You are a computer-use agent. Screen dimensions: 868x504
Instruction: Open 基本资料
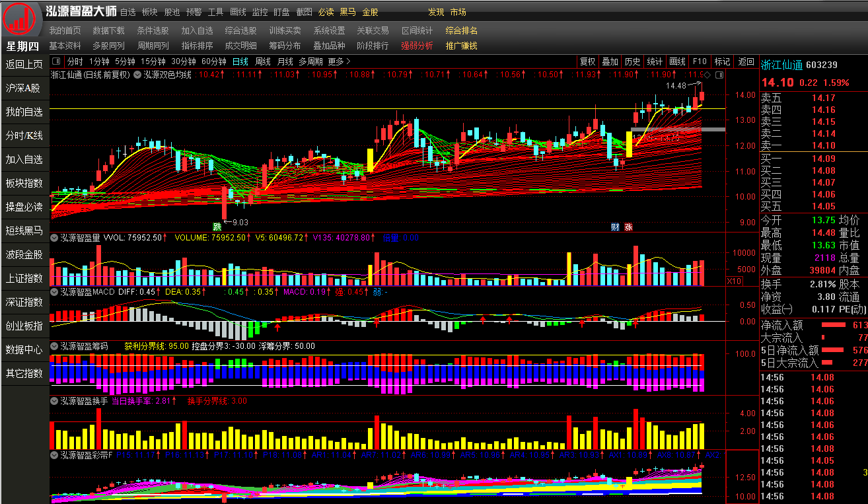coord(65,46)
